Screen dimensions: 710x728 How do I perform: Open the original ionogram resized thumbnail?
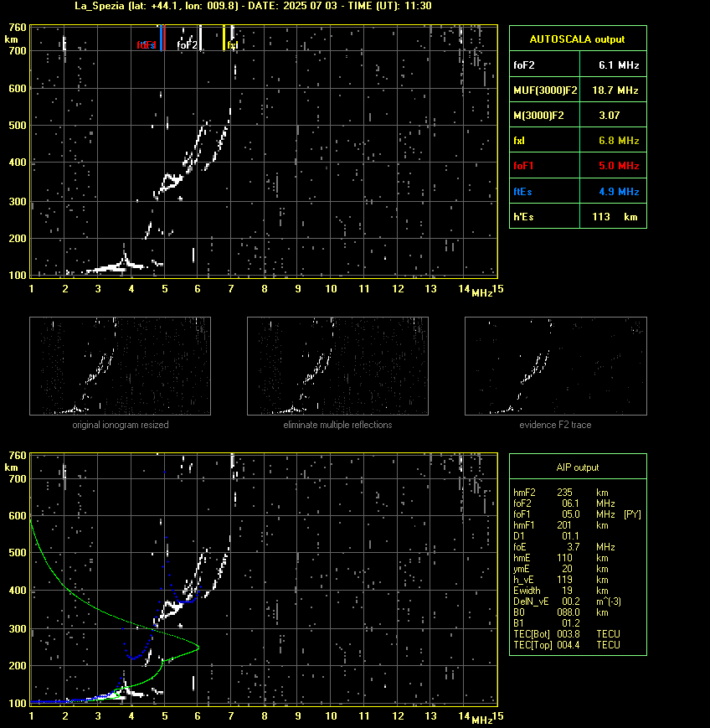click(121, 366)
